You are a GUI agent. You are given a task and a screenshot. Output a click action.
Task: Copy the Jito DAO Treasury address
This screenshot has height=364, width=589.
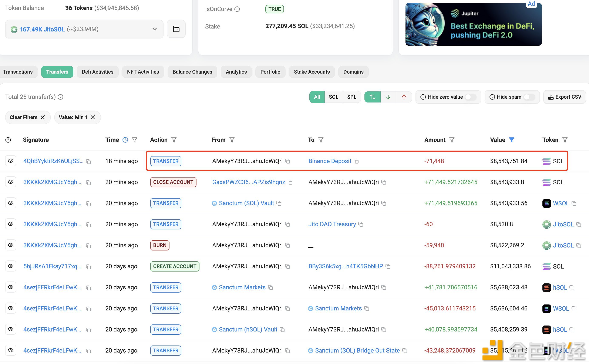click(x=361, y=225)
